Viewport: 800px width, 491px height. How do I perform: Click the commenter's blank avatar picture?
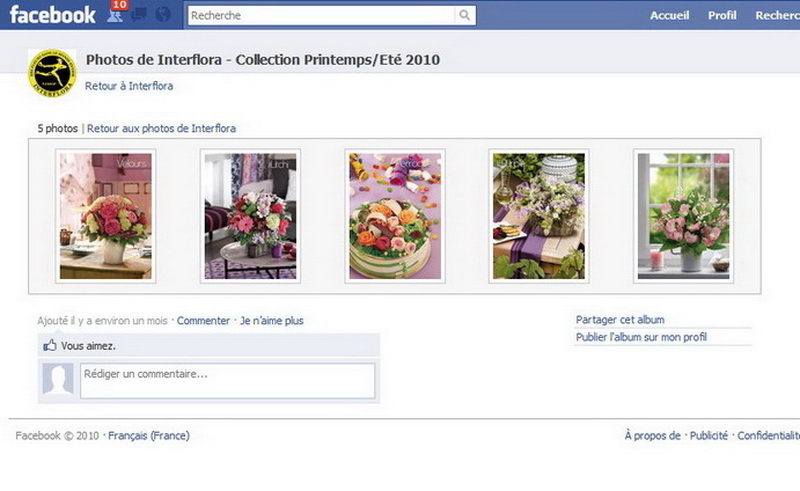tap(58, 379)
